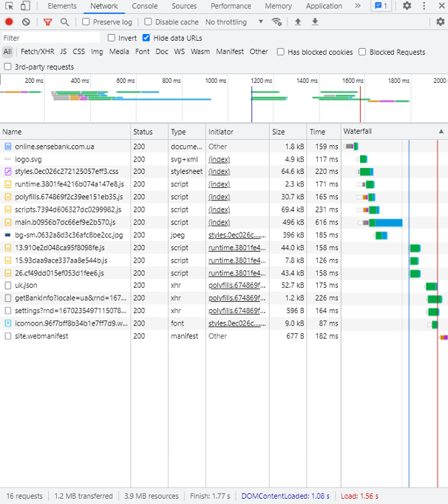Click the stylesheet icon of styles.0ec026c css
This screenshot has width=448, height=504.
[8, 172]
